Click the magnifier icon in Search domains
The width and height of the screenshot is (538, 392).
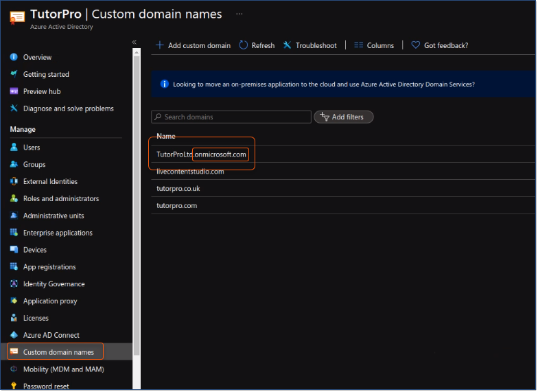click(158, 117)
